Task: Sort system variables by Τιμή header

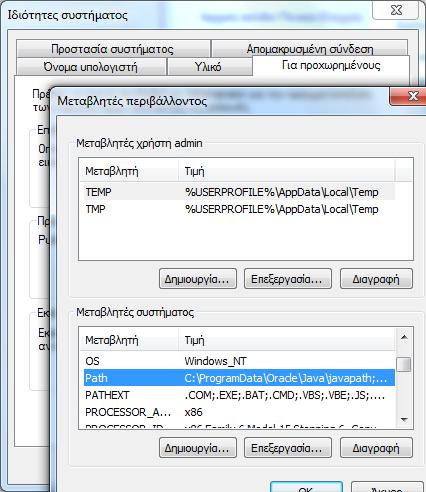Action: tap(286, 340)
